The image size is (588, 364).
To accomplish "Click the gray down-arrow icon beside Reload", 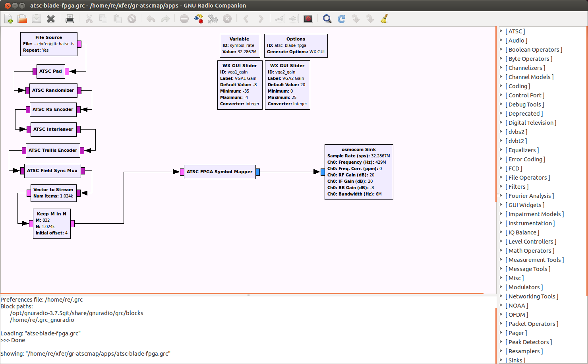I will coord(356,19).
